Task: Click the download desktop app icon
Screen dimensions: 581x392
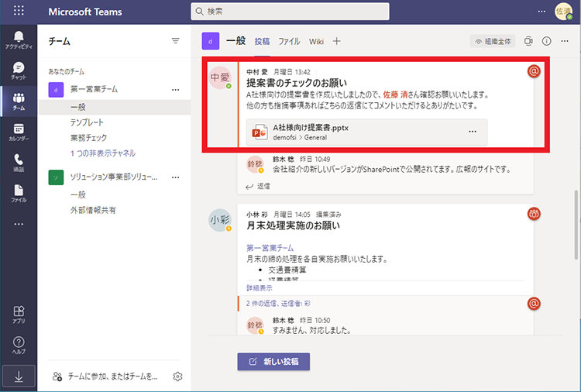Action: (x=19, y=377)
